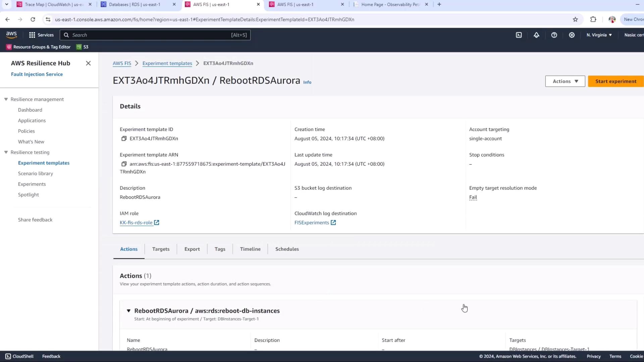Open CloudShell icon in top navigation bar

point(519,35)
